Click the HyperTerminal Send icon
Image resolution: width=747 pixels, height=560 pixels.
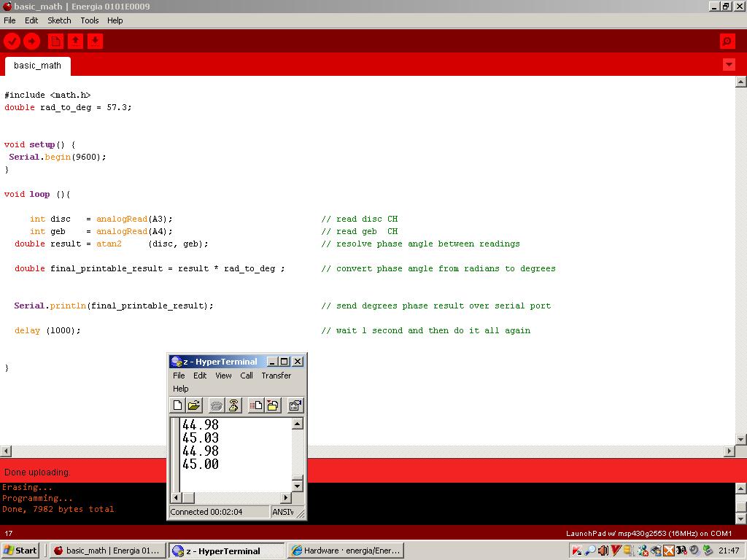coord(255,405)
